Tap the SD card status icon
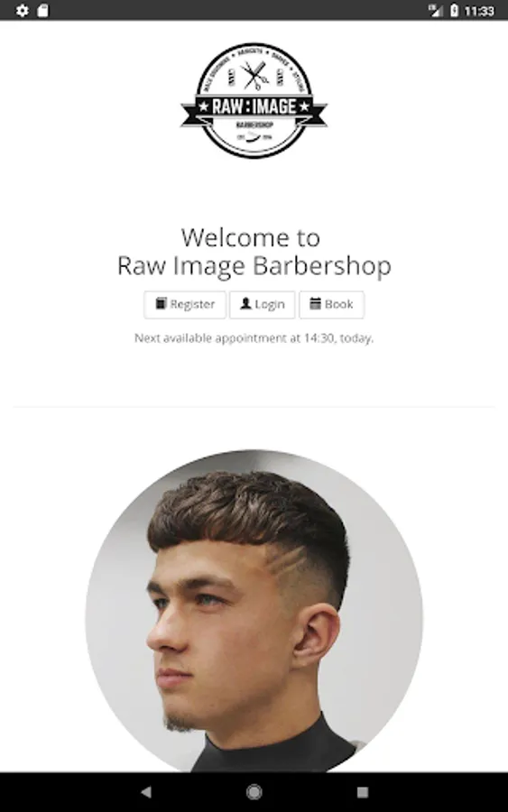Viewport: 508px width, 812px height. (x=43, y=10)
